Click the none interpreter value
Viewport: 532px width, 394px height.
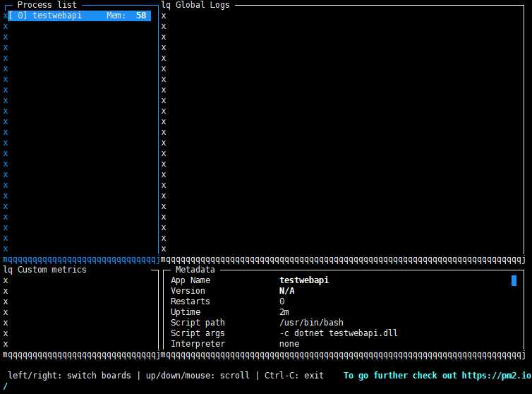point(289,344)
